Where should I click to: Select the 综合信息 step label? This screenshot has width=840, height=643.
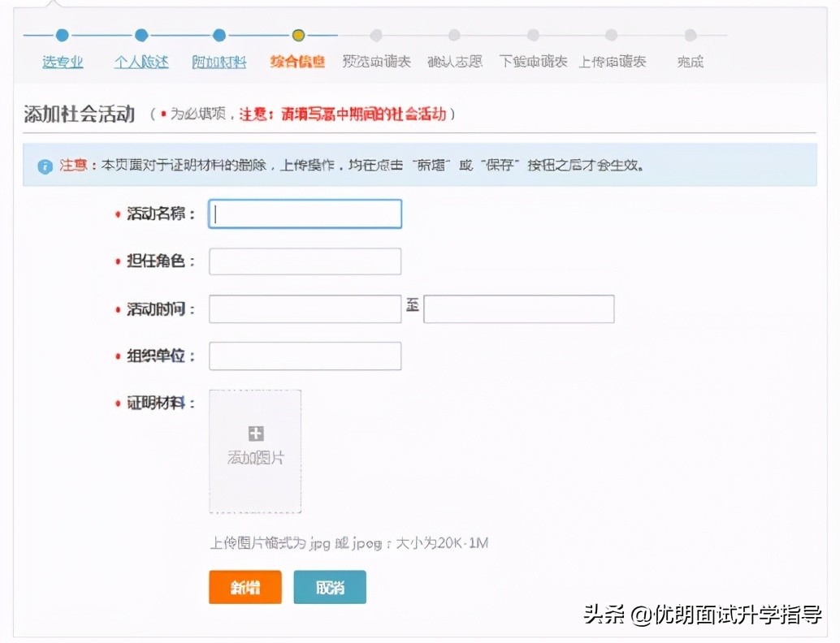tap(298, 62)
